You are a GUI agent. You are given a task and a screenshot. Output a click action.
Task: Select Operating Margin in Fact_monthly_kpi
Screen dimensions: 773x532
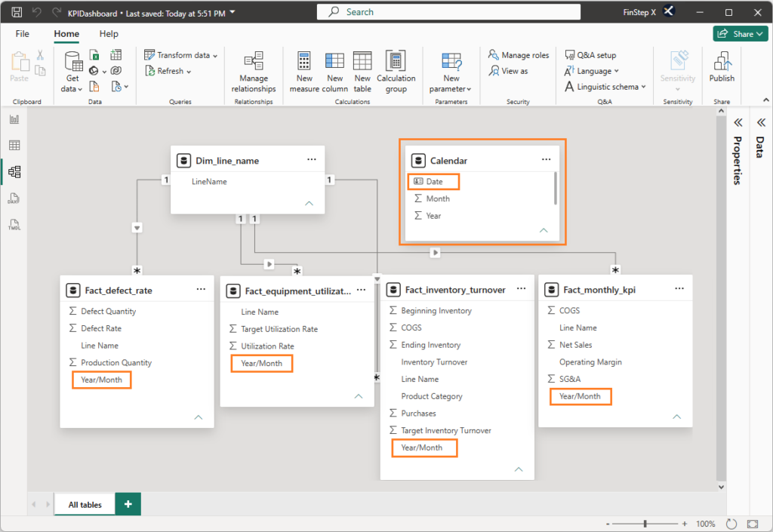click(x=590, y=362)
